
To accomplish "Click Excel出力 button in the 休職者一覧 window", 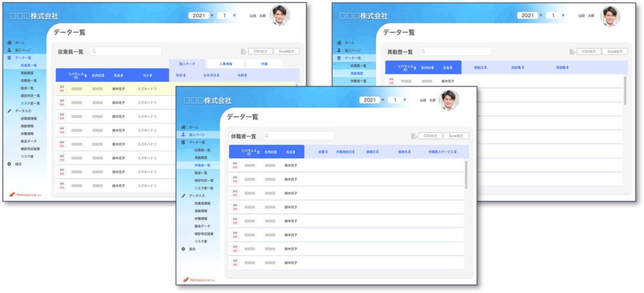I will 455,136.
